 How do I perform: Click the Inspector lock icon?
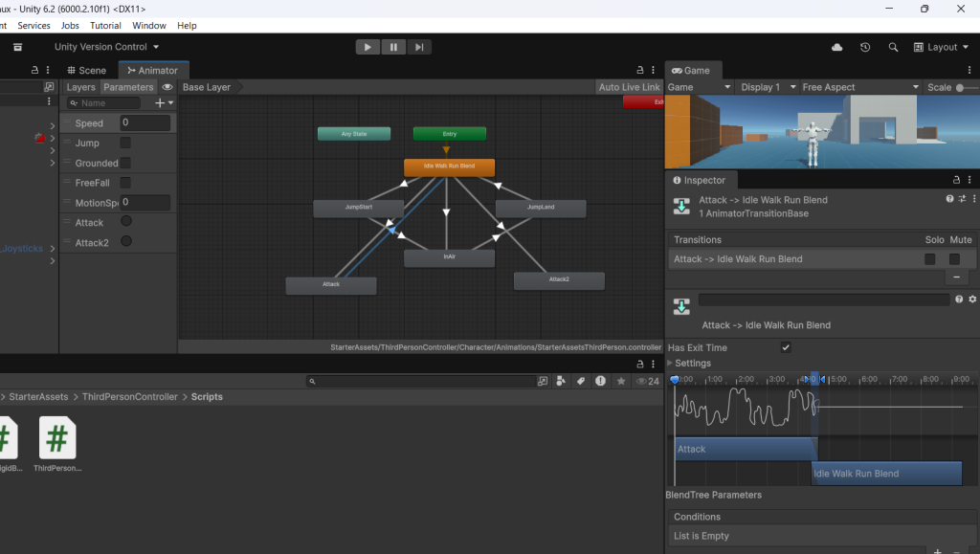[x=955, y=180]
